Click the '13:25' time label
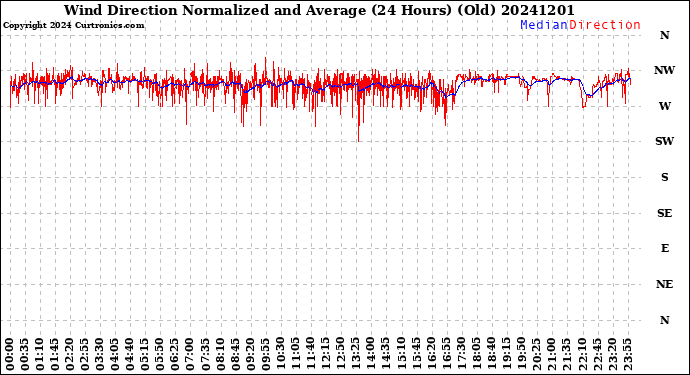The width and height of the screenshot is (690, 375). pos(356,354)
